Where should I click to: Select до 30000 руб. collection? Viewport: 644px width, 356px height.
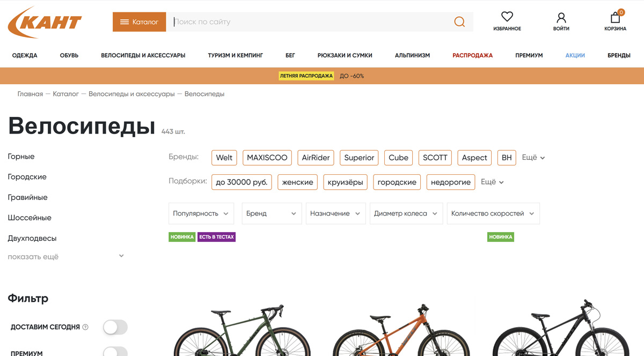click(x=241, y=182)
